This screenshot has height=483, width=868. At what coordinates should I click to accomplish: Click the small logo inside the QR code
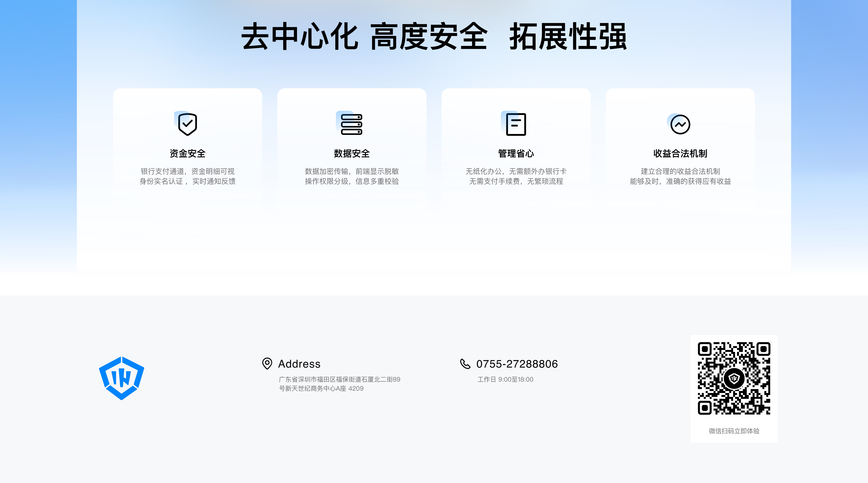click(734, 378)
